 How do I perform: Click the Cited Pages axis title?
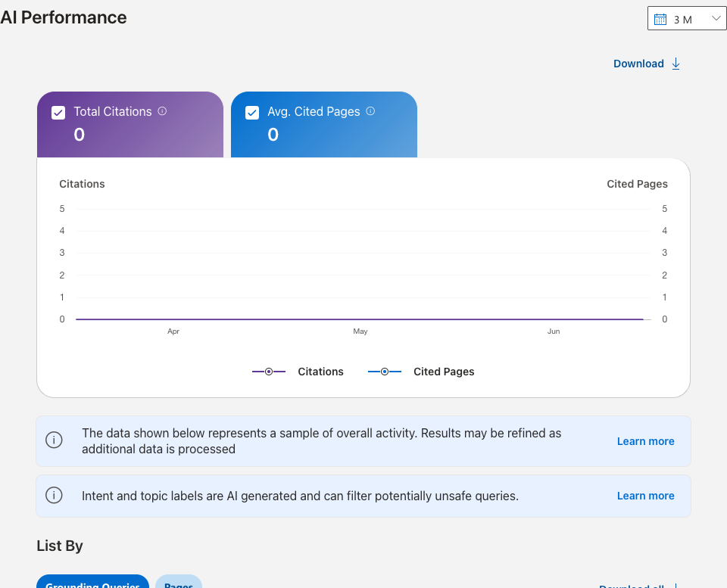pyautogui.click(x=637, y=184)
